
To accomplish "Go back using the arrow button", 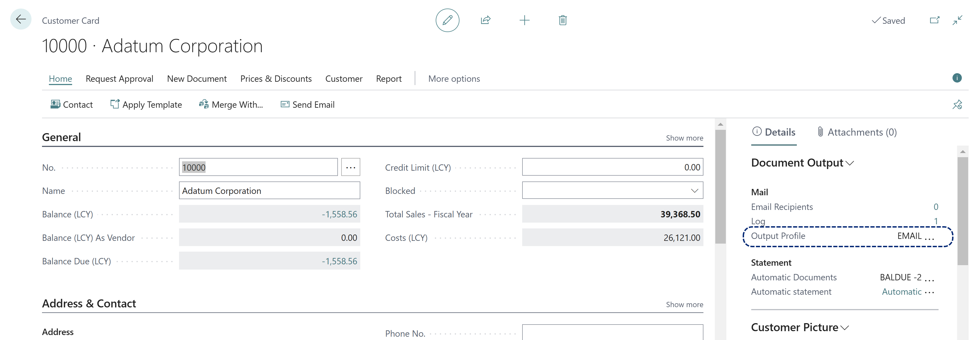I will point(20,19).
